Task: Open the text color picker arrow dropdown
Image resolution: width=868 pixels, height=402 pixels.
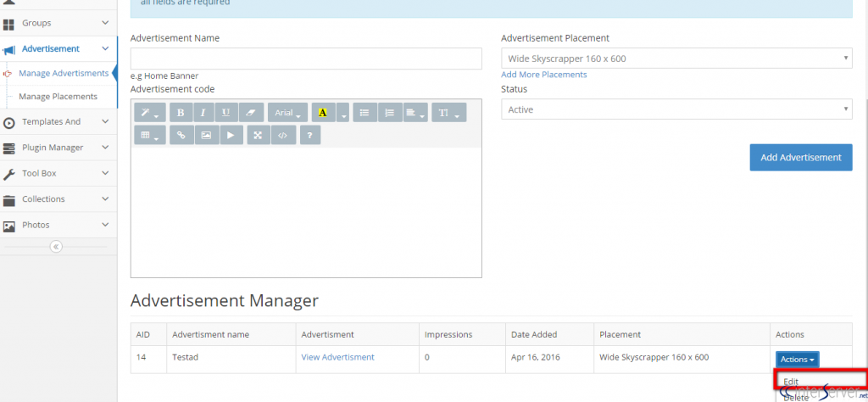Action: 342,113
